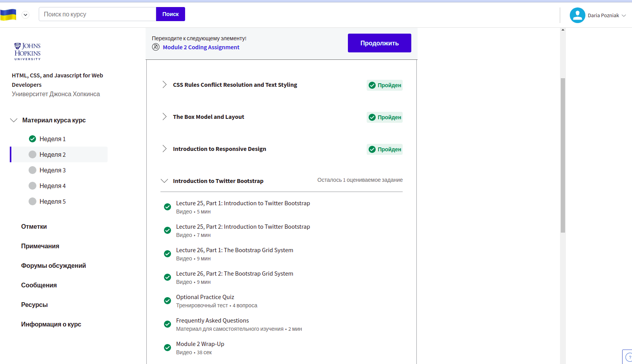Open the Module 2 Coding Assignment link
The height and width of the screenshot is (364, 632).
(x=201, y=47)
